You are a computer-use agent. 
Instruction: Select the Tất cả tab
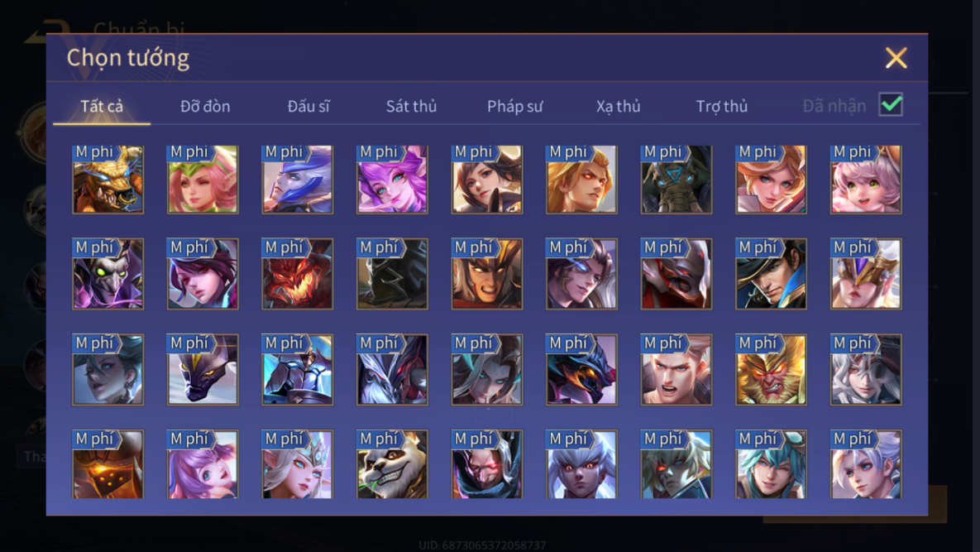(102, 106)
